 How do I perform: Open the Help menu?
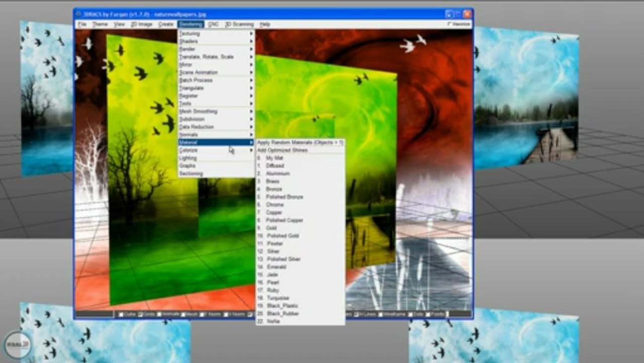coord(265,24)
